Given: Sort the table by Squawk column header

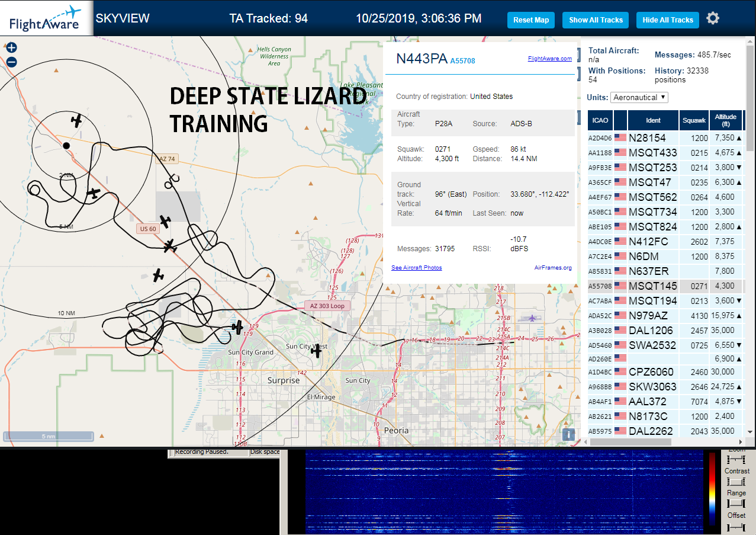Looking at the screenshot, I should (x=694, y=120).
